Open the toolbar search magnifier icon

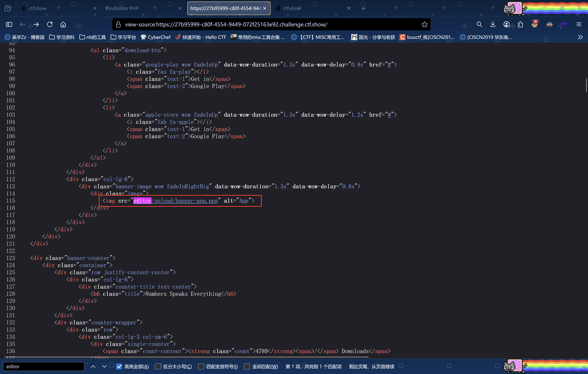coord(479,25)
